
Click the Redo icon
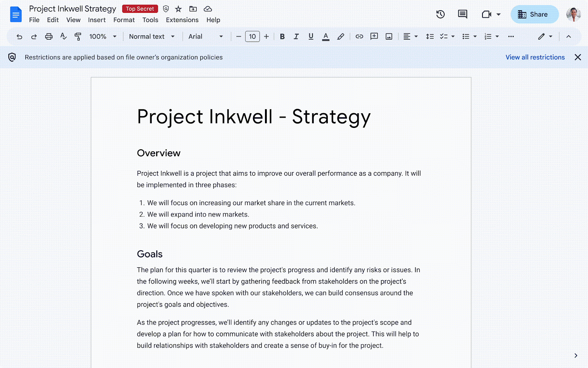[34, 36]
